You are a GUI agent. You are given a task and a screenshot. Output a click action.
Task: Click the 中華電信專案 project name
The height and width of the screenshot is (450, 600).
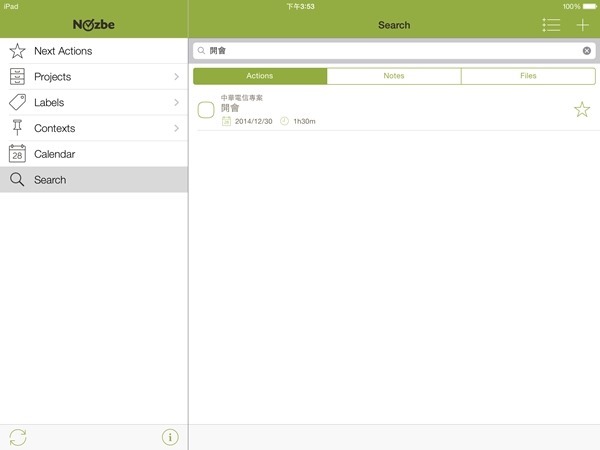pyautogui.click(x=242, y=98)
